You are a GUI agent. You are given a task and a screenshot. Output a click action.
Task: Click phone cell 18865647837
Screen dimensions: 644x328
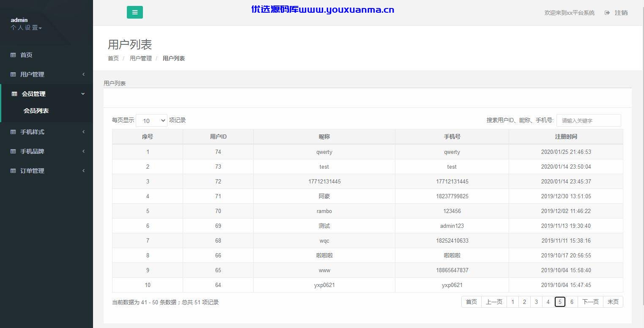click(x=452, y=270)
